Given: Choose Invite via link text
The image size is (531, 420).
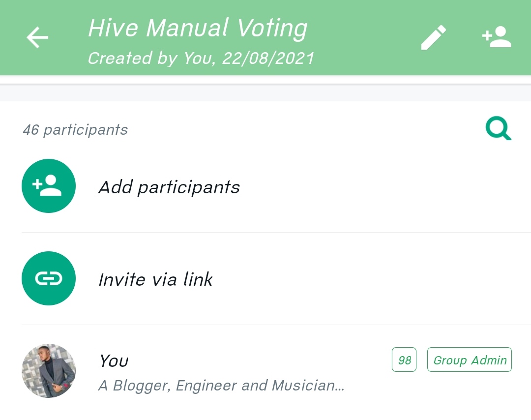Looking at the screenshot, I should pyautogui.click(x=155, y=279).
